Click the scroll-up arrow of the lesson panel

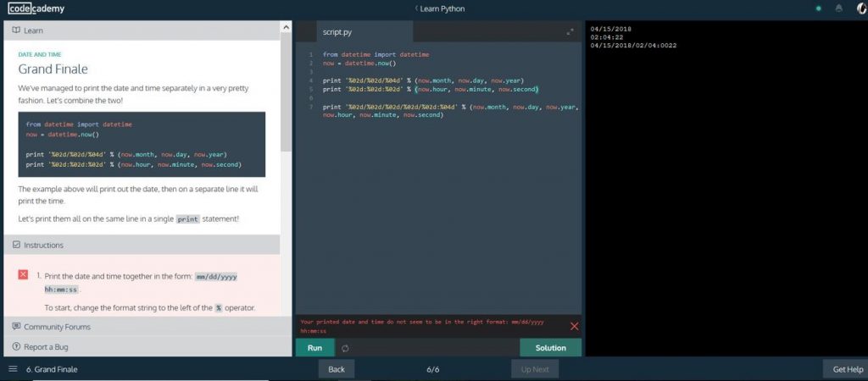[287, 26]
